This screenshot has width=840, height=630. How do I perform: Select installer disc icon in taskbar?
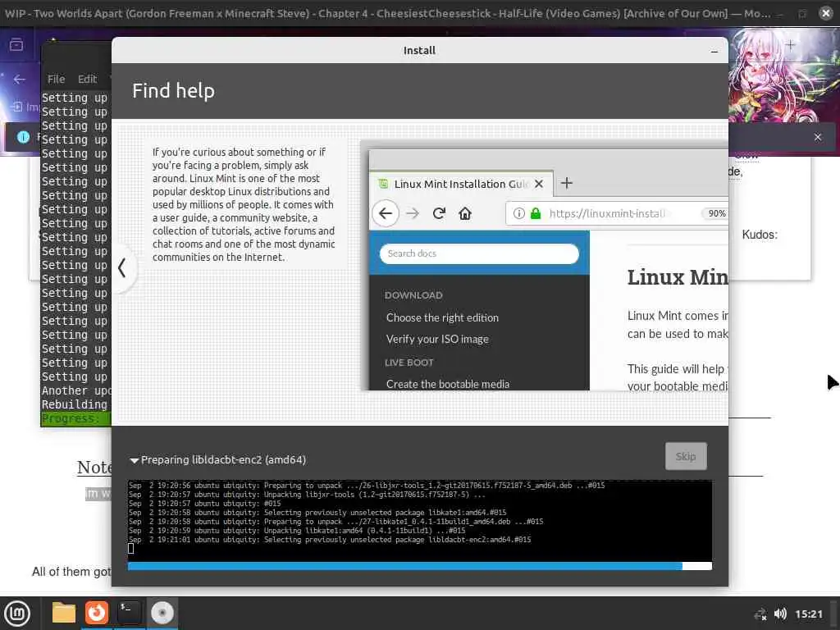coord(162,613)
